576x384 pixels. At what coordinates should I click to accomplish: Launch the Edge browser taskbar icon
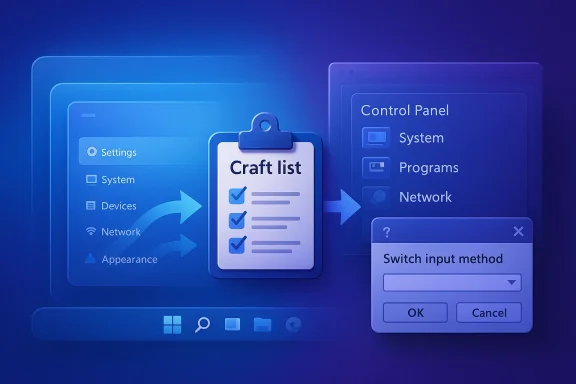click(x=293, y=324)
